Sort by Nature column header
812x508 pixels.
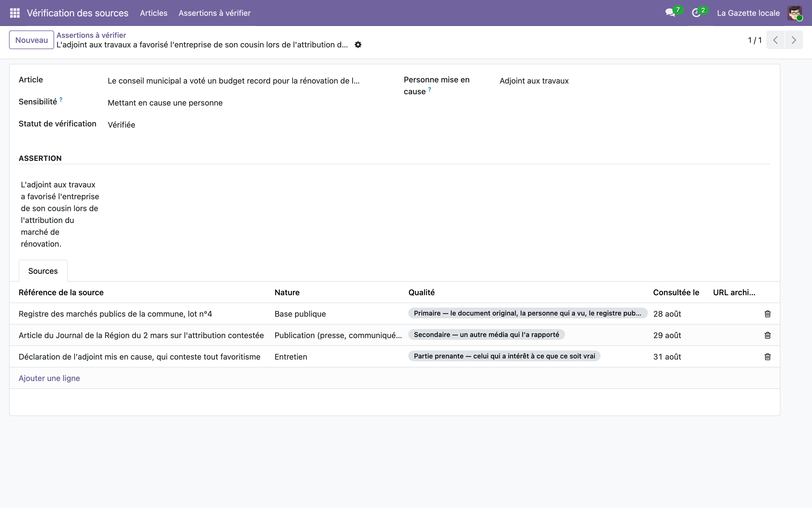(x=287, y=293)
